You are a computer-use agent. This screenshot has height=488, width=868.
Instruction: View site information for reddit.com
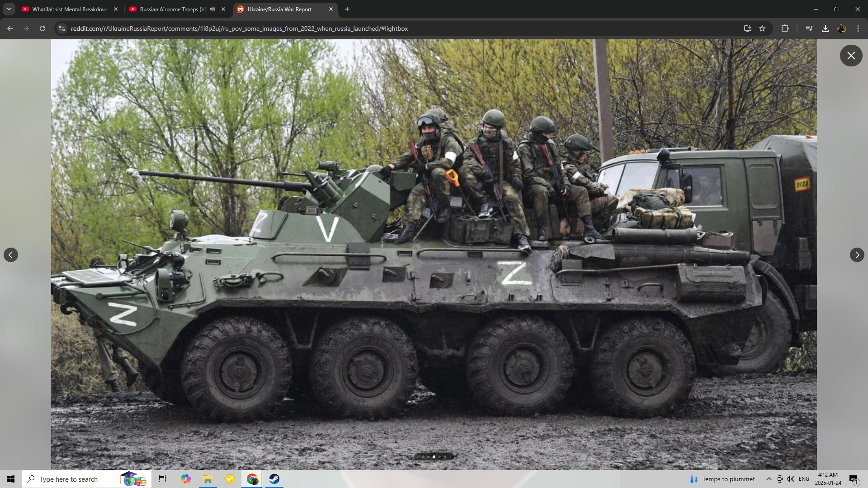tap(62, 28)
